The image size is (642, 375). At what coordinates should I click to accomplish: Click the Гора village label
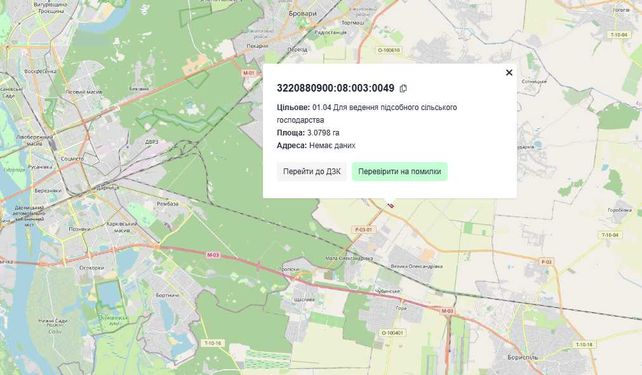(x=401, y=308)
